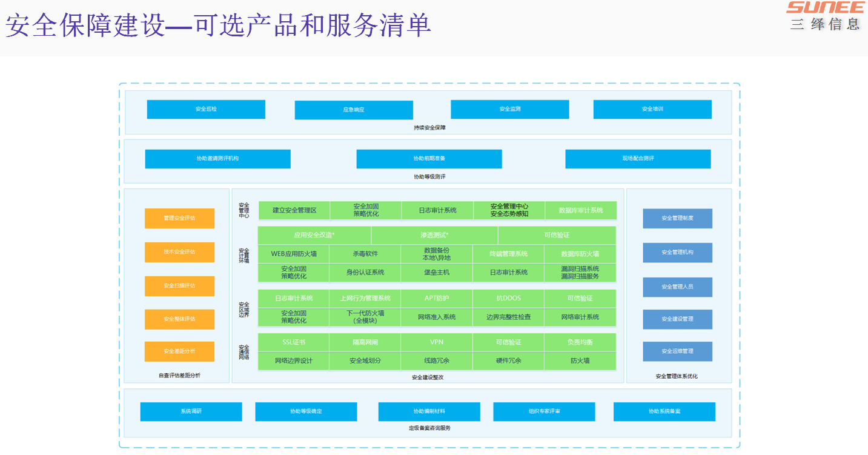The width and height of the screenshot is (868, 455).
Task: Click the 建立安全管理区 green cell
Action: point(294,210)
